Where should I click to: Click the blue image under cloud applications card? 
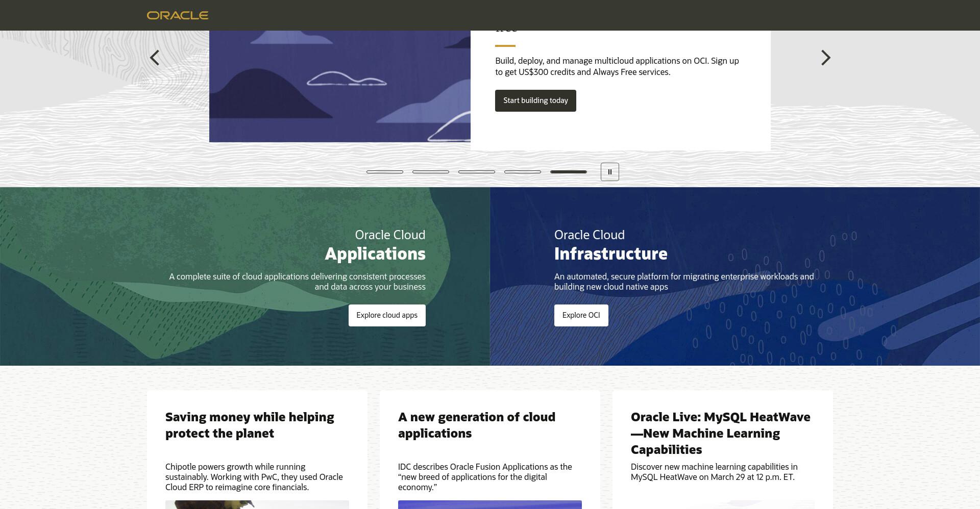pos(490,505)
